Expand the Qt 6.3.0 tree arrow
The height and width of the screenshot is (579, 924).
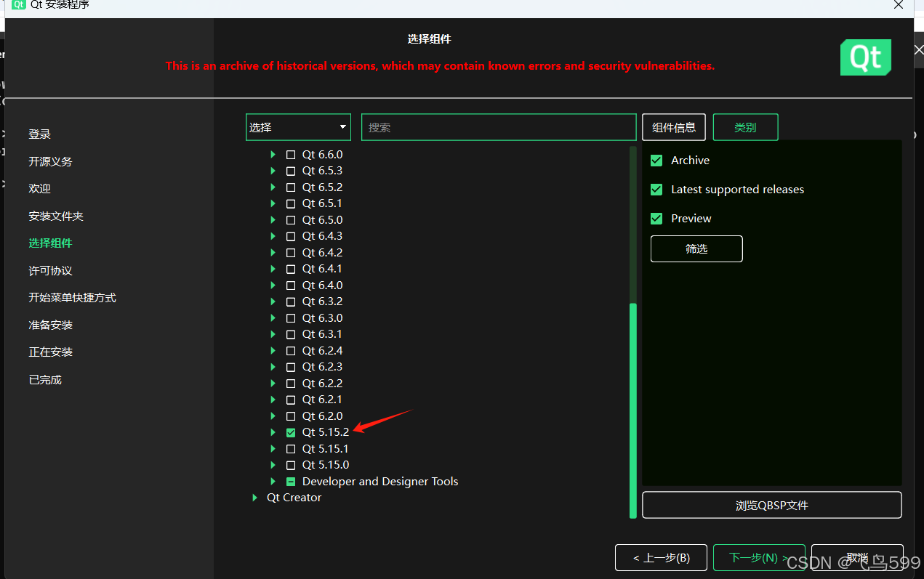coord(273,318)
